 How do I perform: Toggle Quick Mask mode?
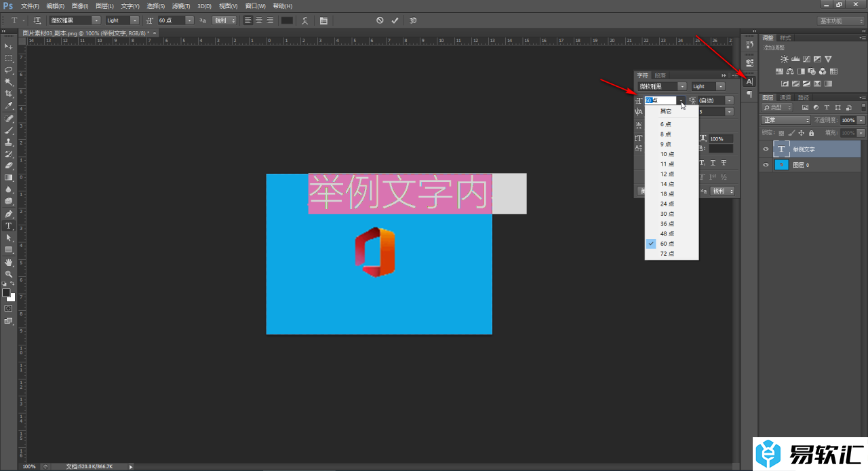click(x=9, y=308)
